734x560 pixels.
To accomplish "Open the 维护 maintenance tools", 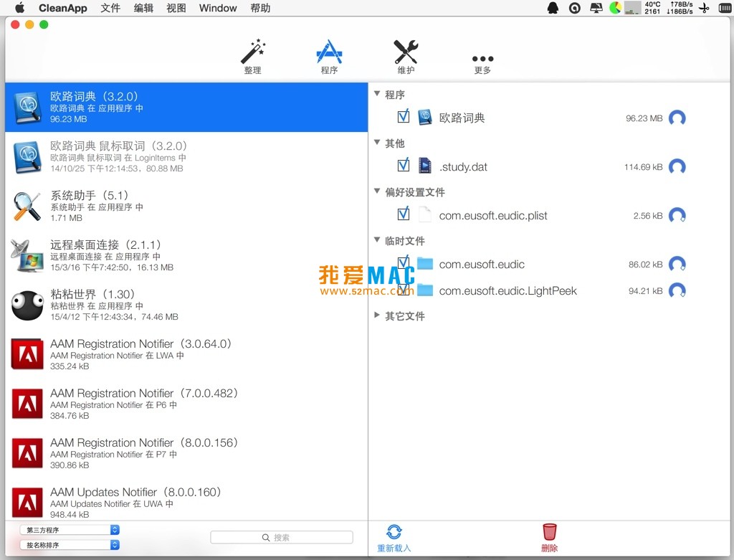I will pos(406,57).
